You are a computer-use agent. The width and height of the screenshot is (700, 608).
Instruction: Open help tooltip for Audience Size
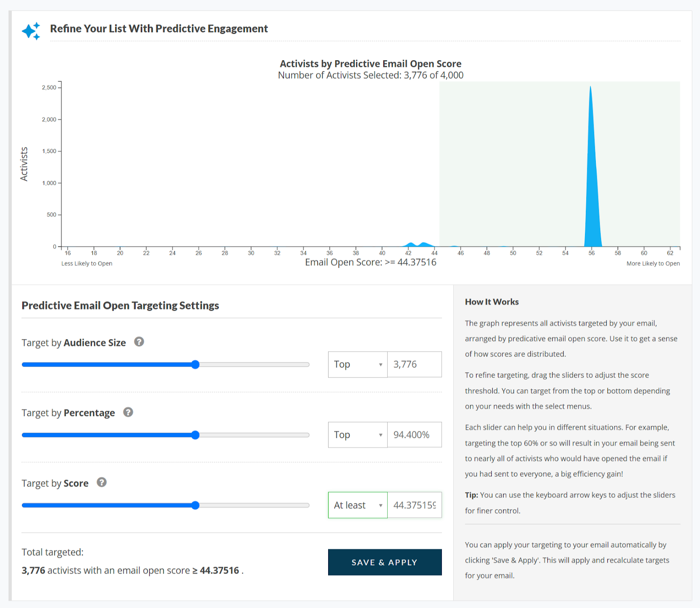coord(139,342)
